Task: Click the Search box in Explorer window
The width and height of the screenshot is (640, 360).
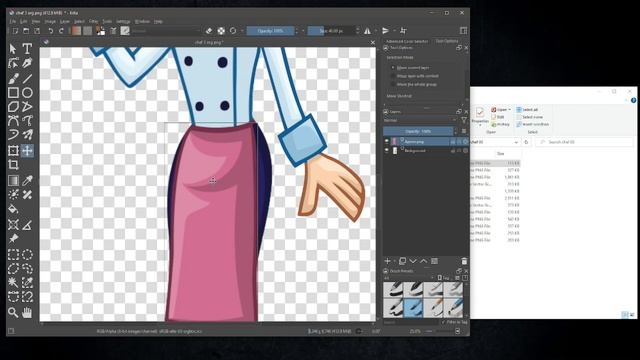Action: [x=584, y=142]
